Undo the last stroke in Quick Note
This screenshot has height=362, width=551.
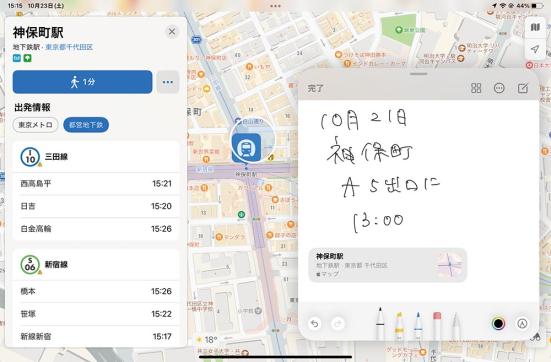(315, 323)
